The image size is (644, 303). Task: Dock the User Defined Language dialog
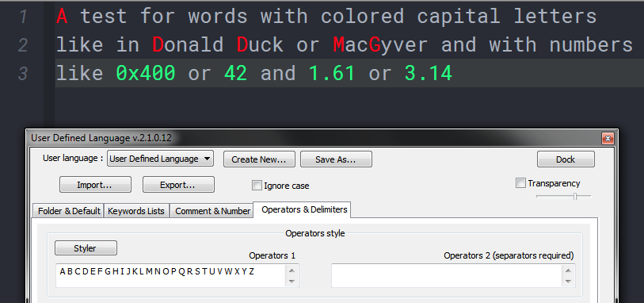(565, 159)
